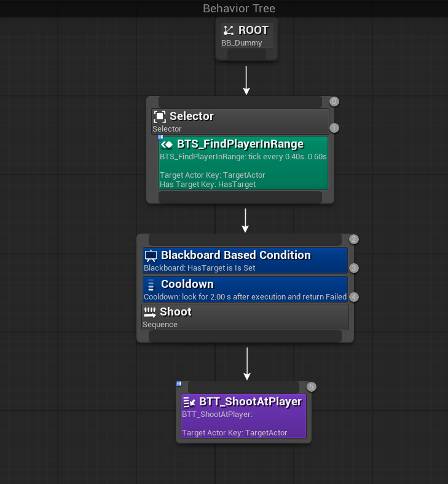448x484 pixels.
Task: Click the BTT_ShootAtPlayer top input pin
Action: pyautogui.click(x=244, y=387)
